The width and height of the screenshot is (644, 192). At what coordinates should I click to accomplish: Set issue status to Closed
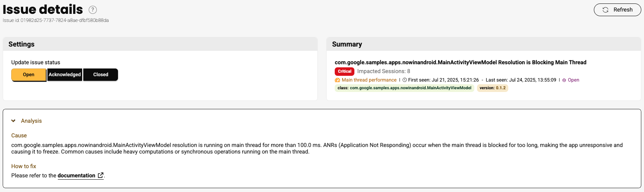tap(101, 75)
